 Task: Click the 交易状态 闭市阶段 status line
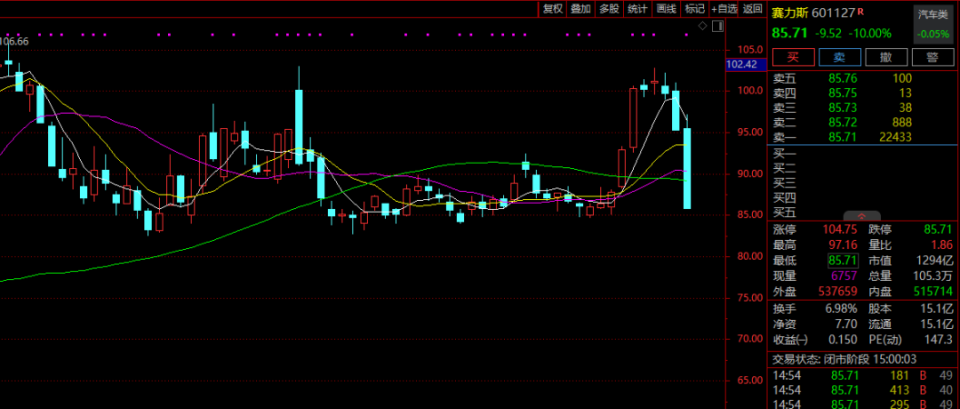844,359
